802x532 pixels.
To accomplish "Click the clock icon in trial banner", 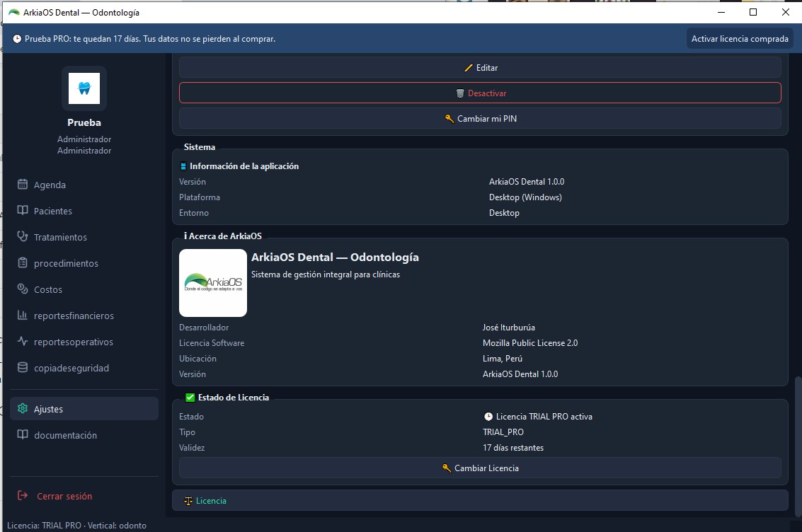I will (17, 39).
